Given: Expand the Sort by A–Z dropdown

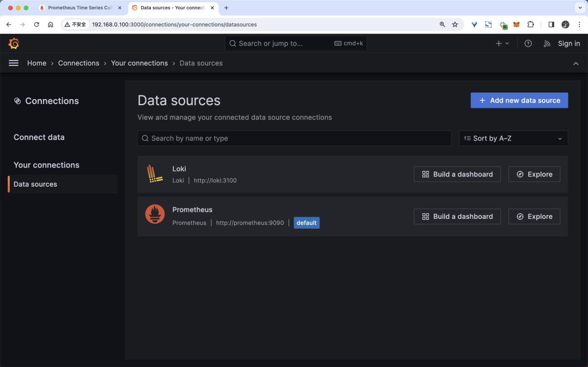Looking at the screenshot, I should click(x=513, y=138).
